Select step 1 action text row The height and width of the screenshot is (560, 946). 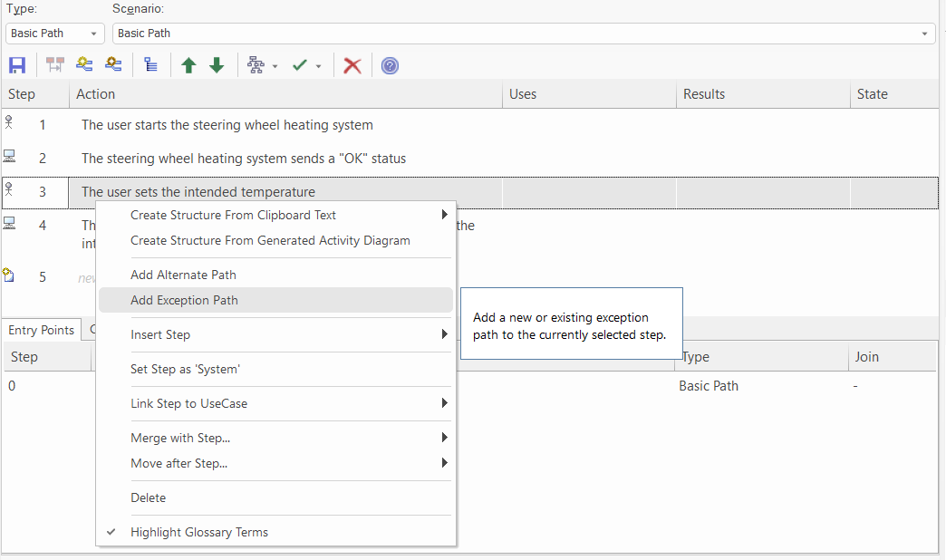[x=227, y=125]
